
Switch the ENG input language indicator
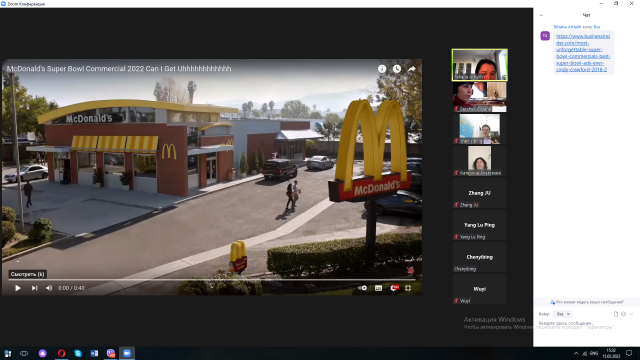(594, 353)
